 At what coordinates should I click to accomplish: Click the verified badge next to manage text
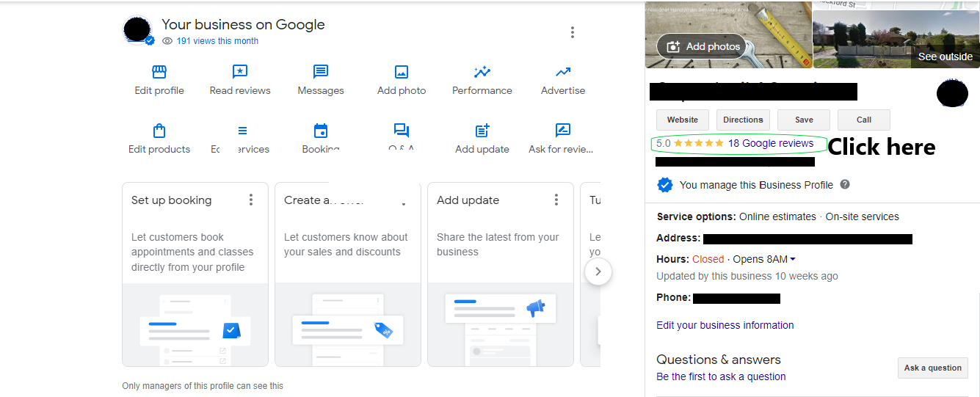click(x=665, y=185)
